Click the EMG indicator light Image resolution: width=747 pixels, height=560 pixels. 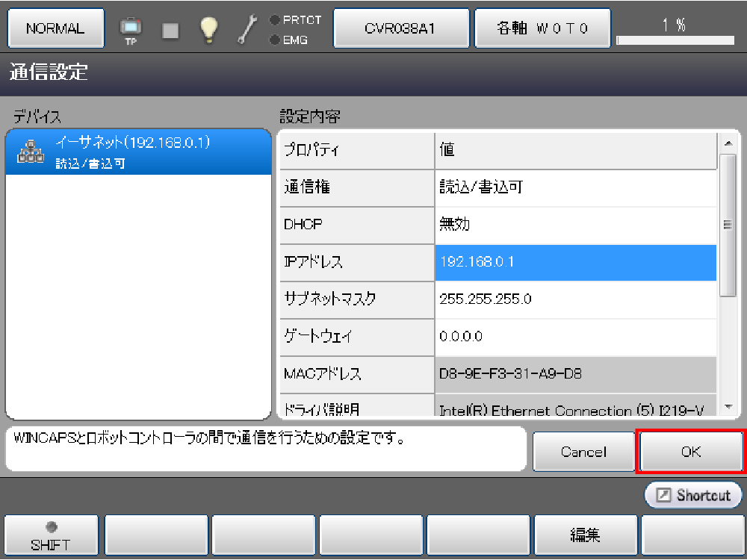click(274, 40)
